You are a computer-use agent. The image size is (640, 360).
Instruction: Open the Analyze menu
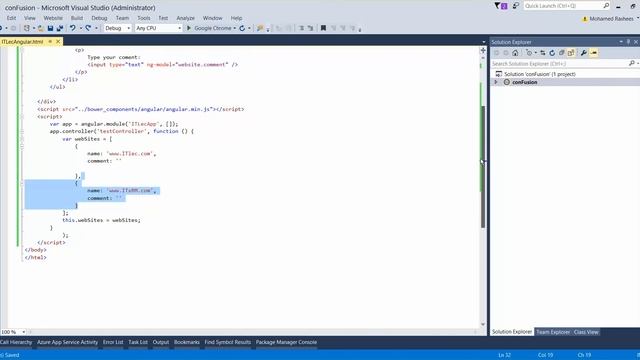point(186,18)
